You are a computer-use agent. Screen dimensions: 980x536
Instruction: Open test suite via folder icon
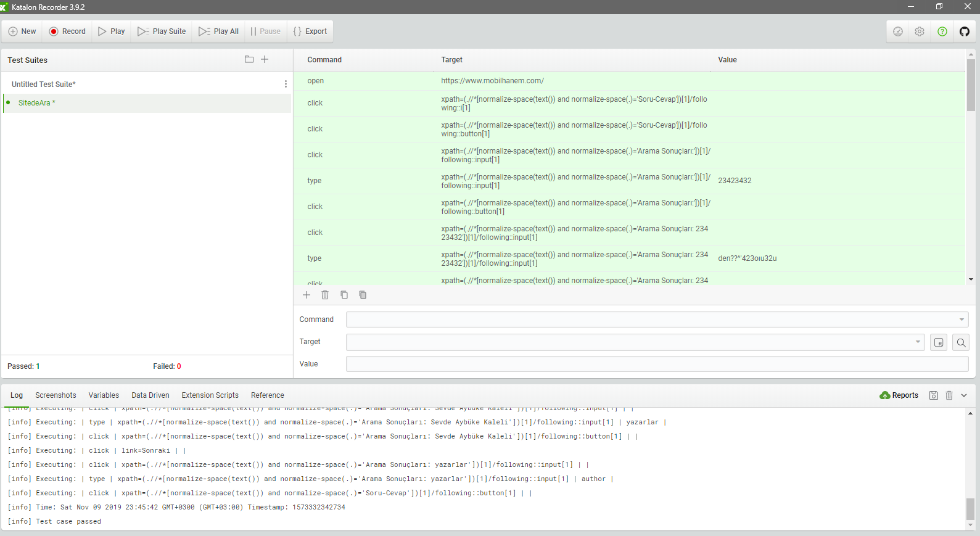(x=249, y=59)
